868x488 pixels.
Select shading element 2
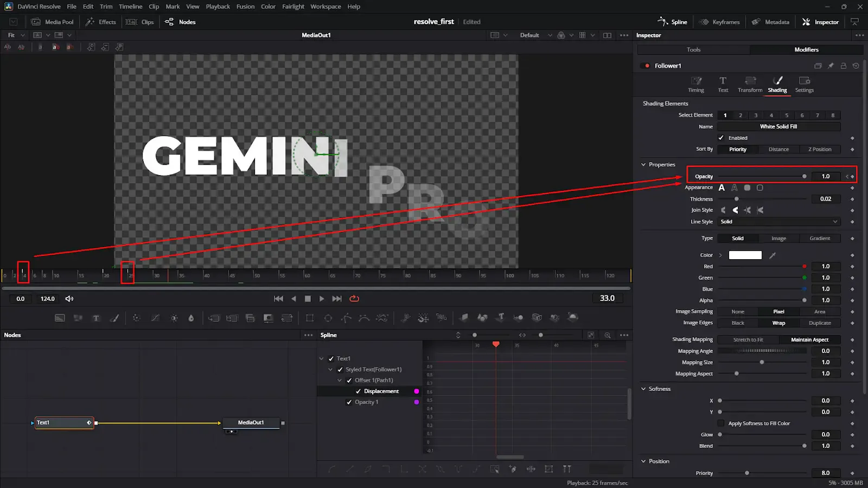coord(740,115)
